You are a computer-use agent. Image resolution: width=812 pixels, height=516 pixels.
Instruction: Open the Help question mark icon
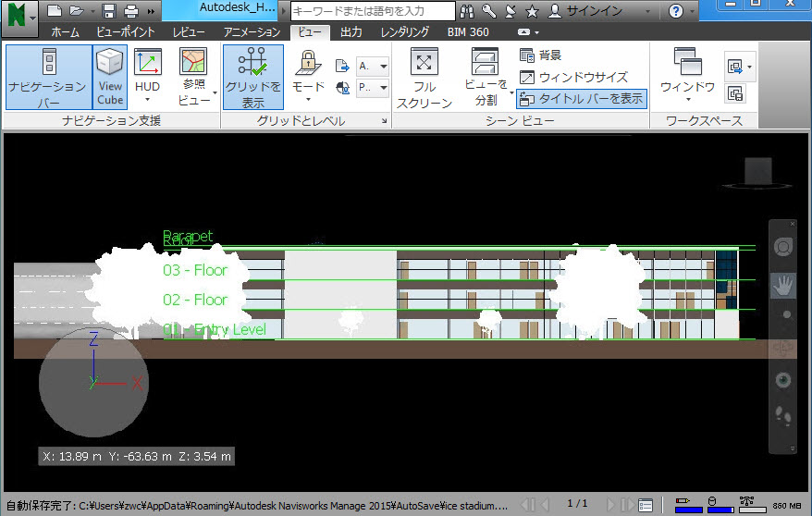pyautogui.click(x=675, y=11)
